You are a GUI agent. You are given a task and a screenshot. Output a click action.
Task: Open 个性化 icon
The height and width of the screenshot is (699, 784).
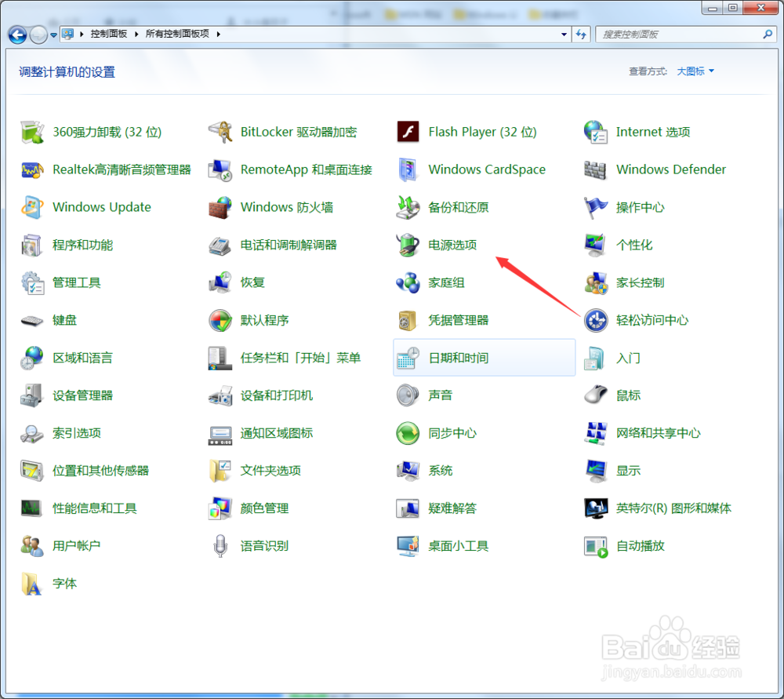596,246
